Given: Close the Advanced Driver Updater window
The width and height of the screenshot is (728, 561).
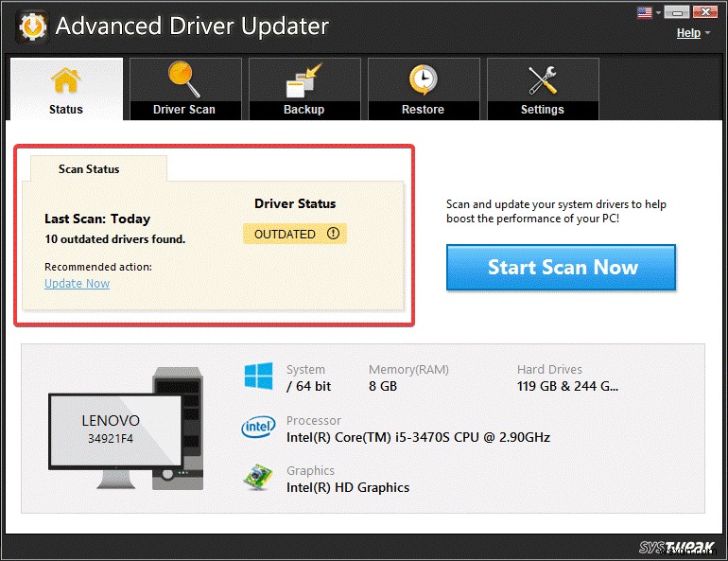Looking at the screenshot, I should 705,12.
